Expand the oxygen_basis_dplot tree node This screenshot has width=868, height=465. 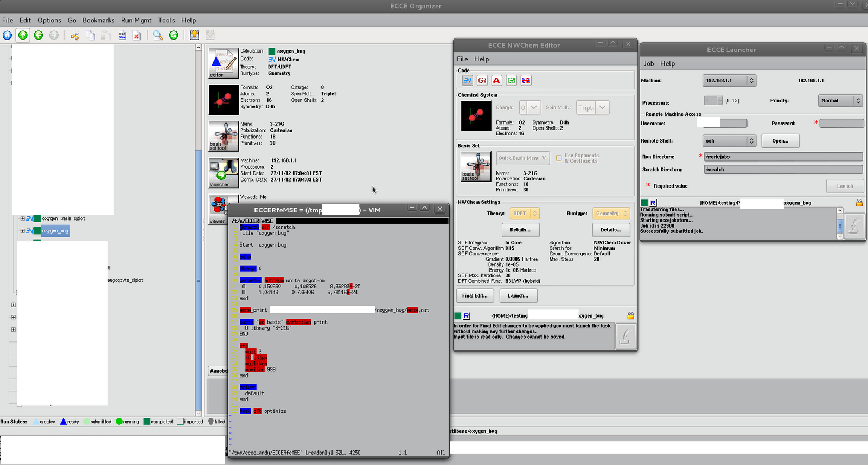click(x=22, y=218)
